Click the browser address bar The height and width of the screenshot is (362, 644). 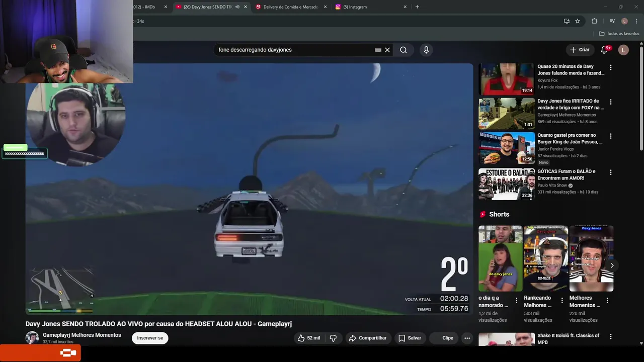click(347, 21)
